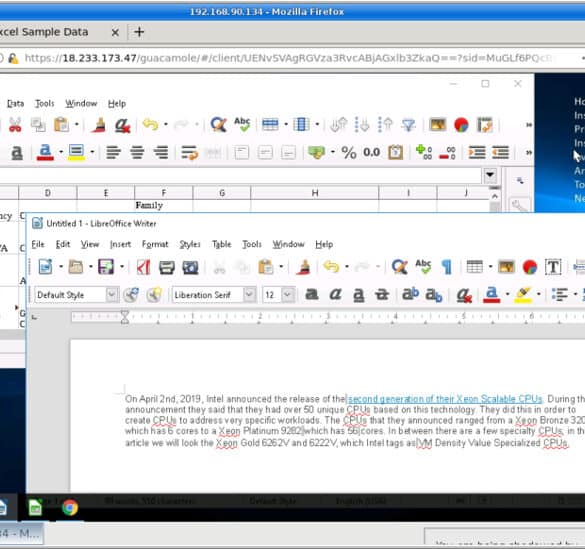The width and height of the screenshot is (585, 549).
Task: Toggle Underline in Writer formatting bar
Action: [x=359, y=295]
